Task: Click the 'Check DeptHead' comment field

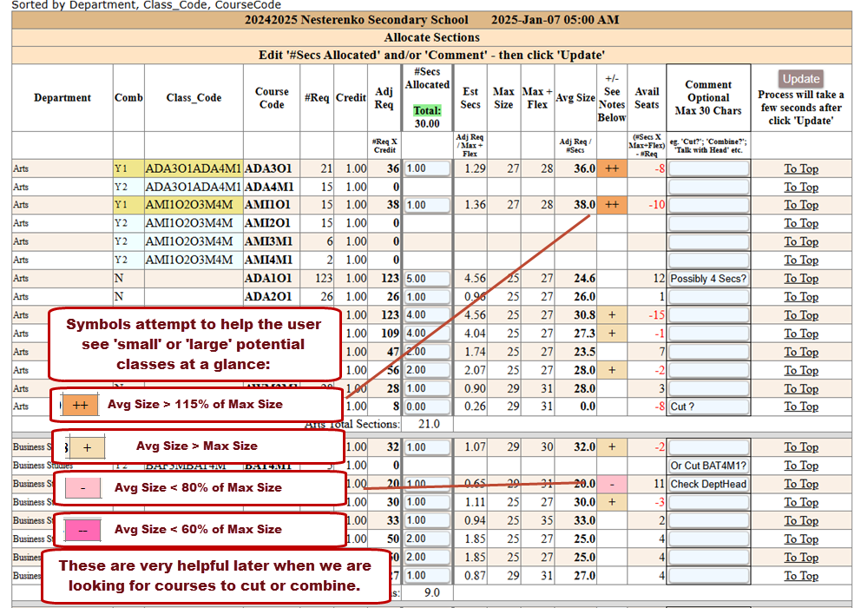Action: (708, 484)
